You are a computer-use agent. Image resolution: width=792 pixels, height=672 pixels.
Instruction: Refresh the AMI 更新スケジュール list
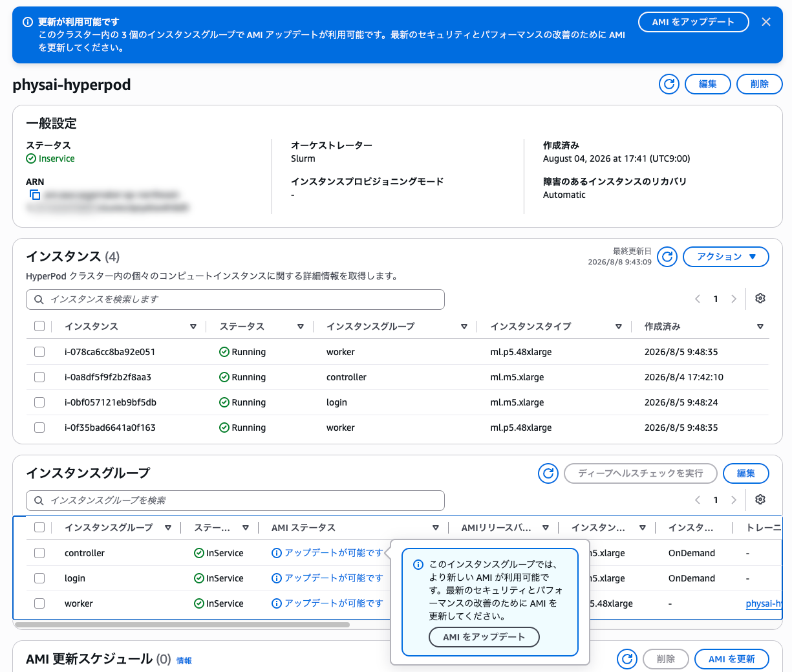click(x=627, y=659)
